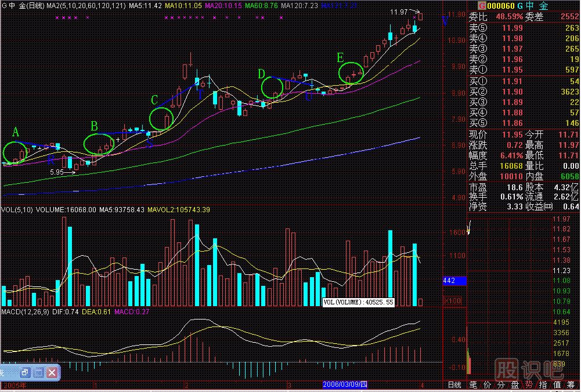Close the minimized window with red X
581x392 pixels.
click(x=52, y=372)
